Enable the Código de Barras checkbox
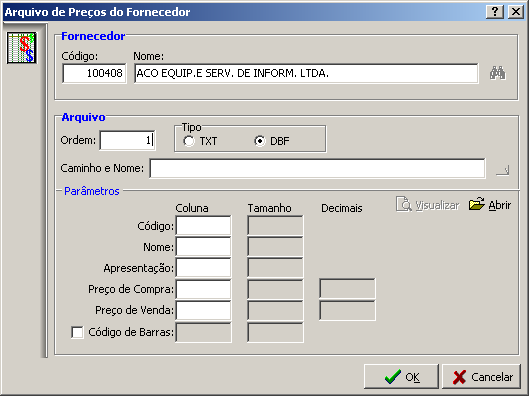This screenshot has width=529, height=396. point(77,332)
